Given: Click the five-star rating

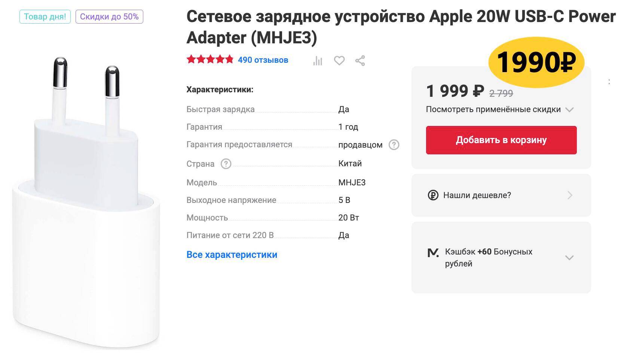Looking at the screenshot, I should coord(210,60).
